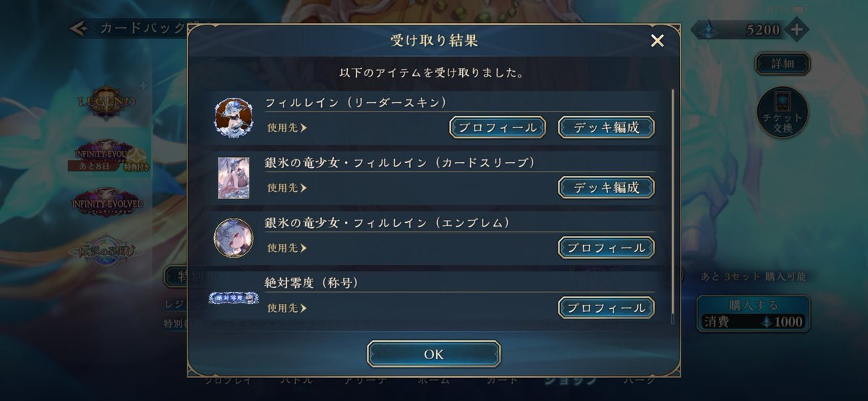Open the チケット交換 ticket exchange icon
Viewport: 868px width, 401px height.
pyautogui.click(x=782, y=113)
